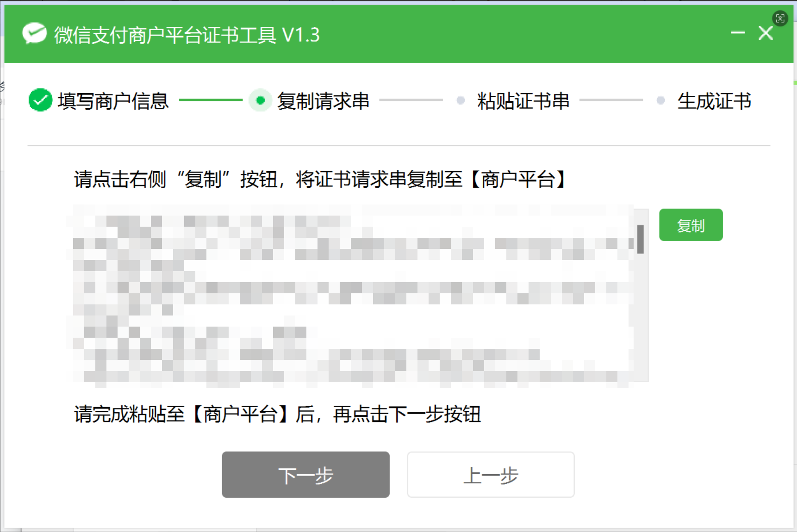Image resolution: width=797 pixels, height=532 pixels.
Task: Click the small round overlay icon above close
Action: (x=780, y=19)
